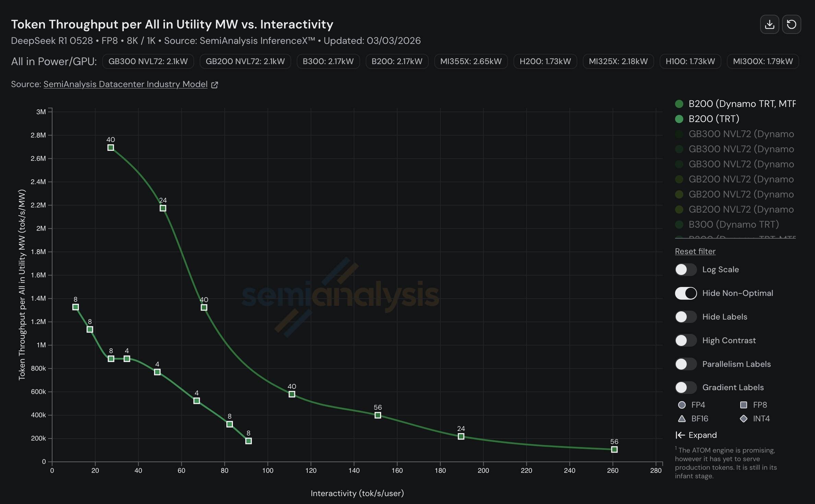Turn on Gradient Labels toggle
The image size is (815, 504).
[686, 387]
